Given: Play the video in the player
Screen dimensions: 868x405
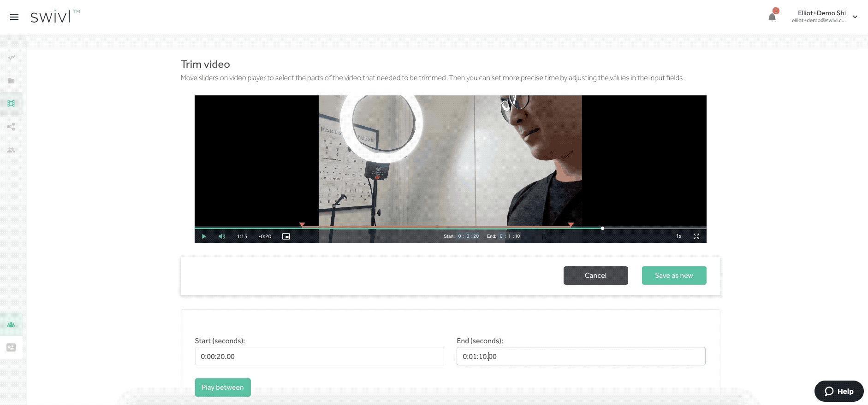Looking at the screenshot, I should click(x=203, y=236).
